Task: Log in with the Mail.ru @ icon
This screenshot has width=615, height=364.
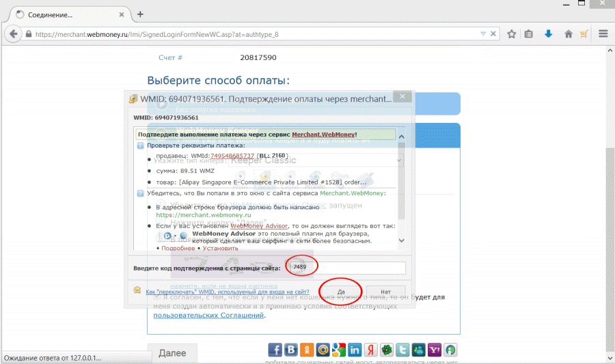Action: (x=323, y=350)
